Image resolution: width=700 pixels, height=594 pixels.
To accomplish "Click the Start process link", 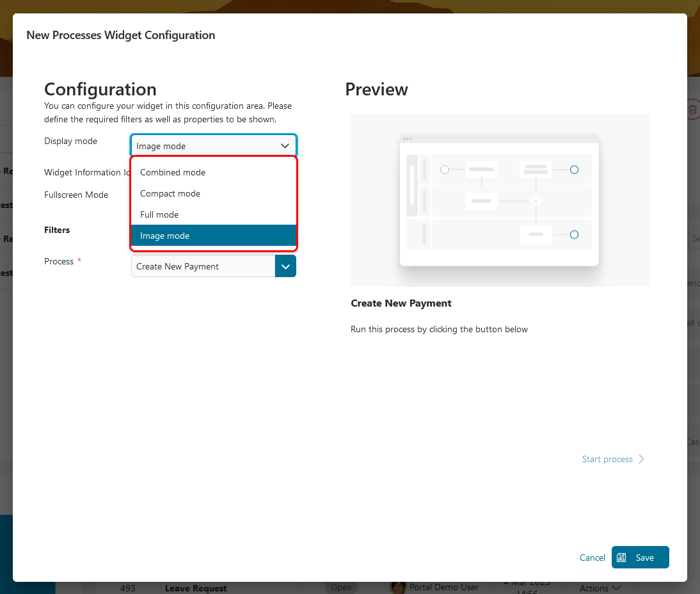I will click(607, 459).
